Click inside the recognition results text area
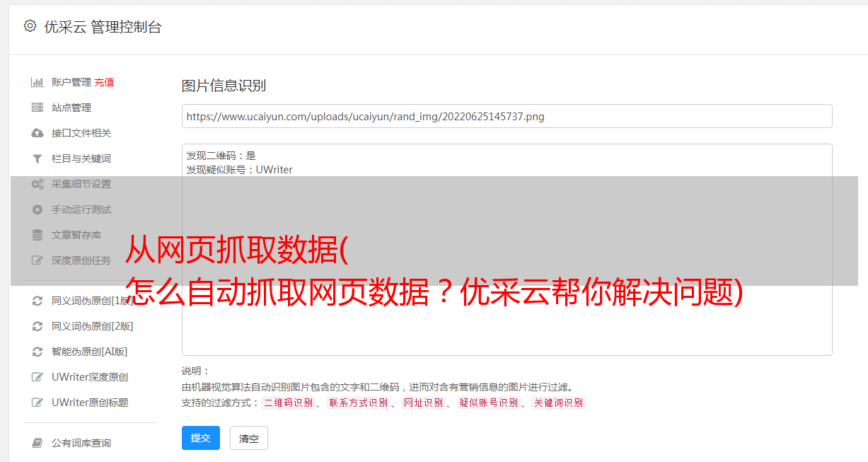 507,250
